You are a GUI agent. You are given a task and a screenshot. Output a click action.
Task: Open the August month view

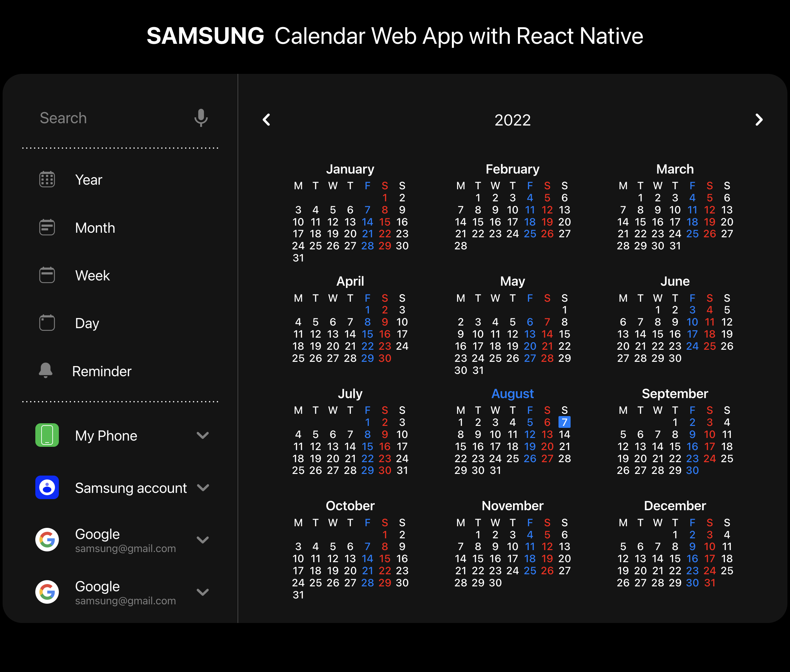coord(512,394)
